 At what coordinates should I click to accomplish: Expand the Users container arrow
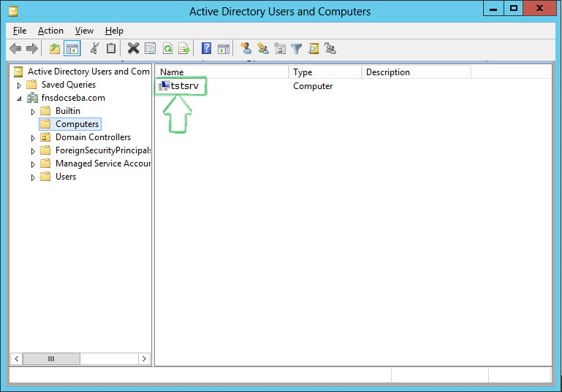33,177
